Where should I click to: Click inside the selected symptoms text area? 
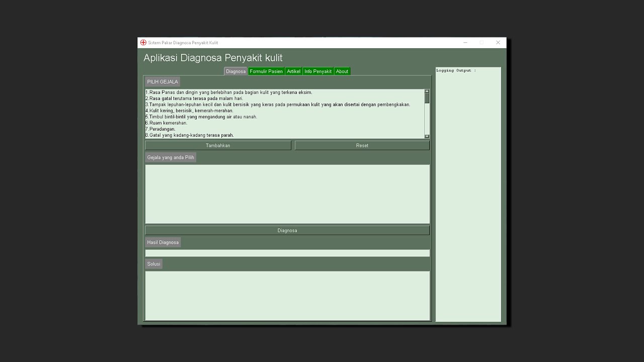(x=287, y=194)
